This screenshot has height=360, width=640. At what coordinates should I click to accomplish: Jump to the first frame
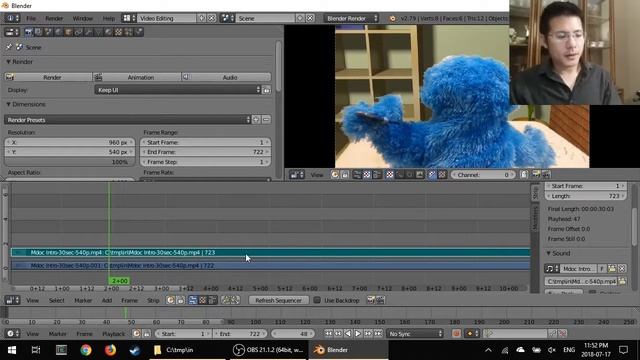(328, 333)
